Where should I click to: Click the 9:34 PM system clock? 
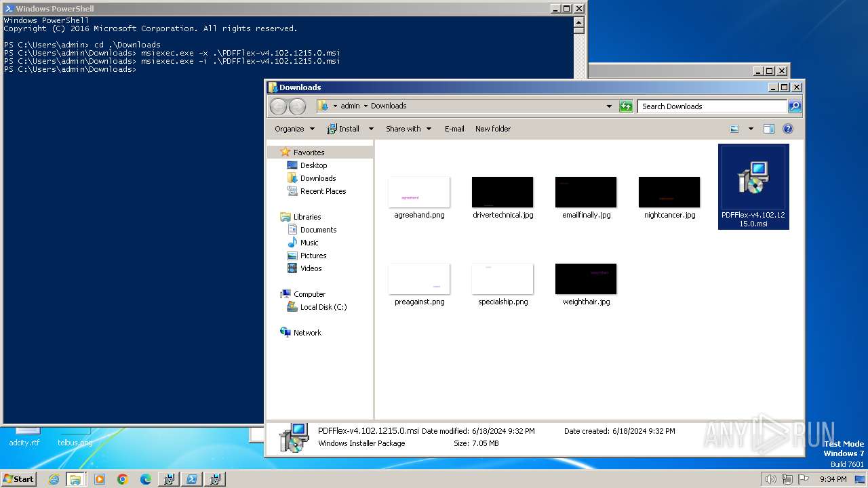point(833,479)
